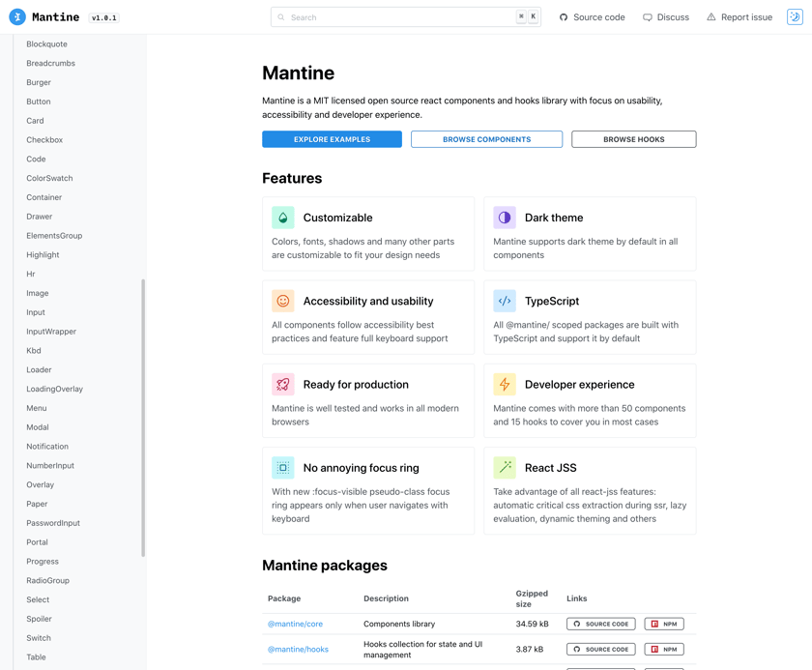812x670 pixels.
Task: Click the Browse Components button
Action: [487, 139]
